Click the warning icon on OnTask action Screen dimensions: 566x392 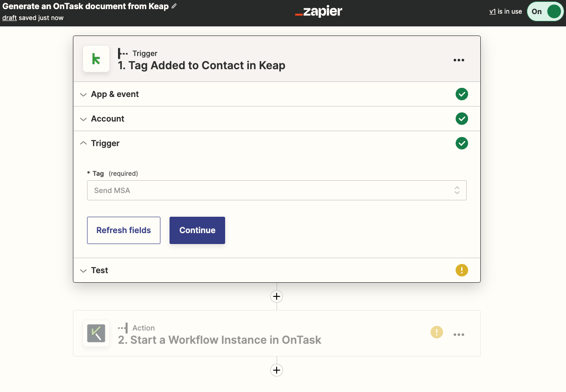click(x=437, y=332)
